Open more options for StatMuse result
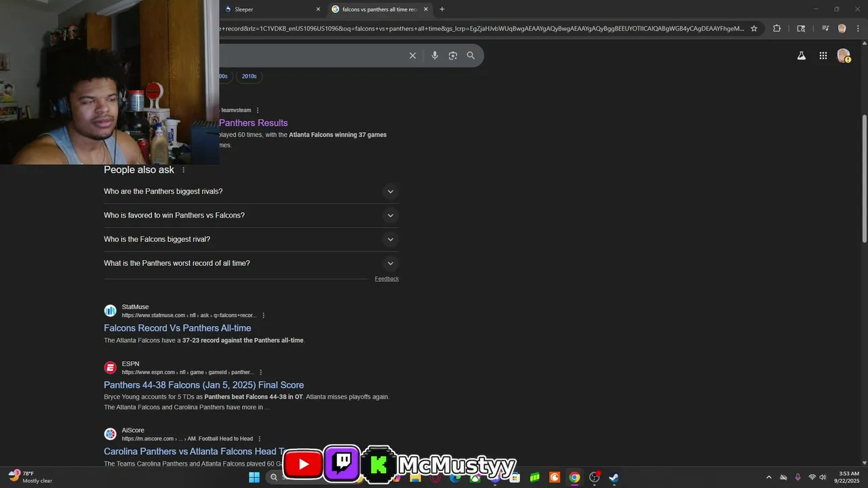Screen dimensions: 868x488 point(264,315)
